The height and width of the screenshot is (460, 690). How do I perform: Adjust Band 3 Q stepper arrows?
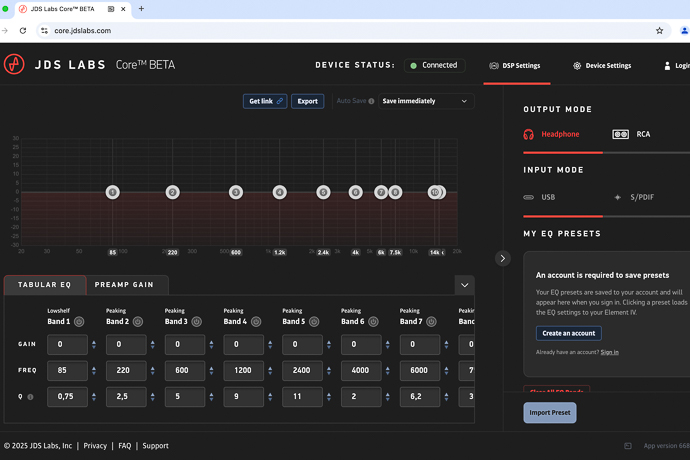tap(212, 397)
